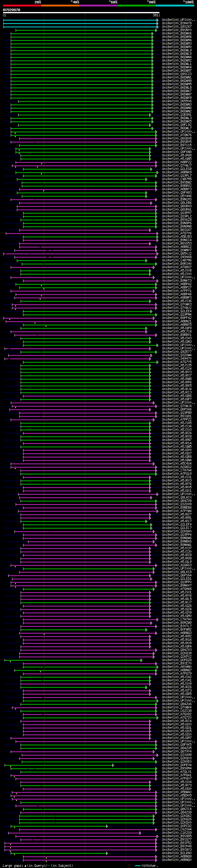Open hit UniRef100_Q3E8H1
Viewport: 197px width, 868px height.
(x=177, y=115)
